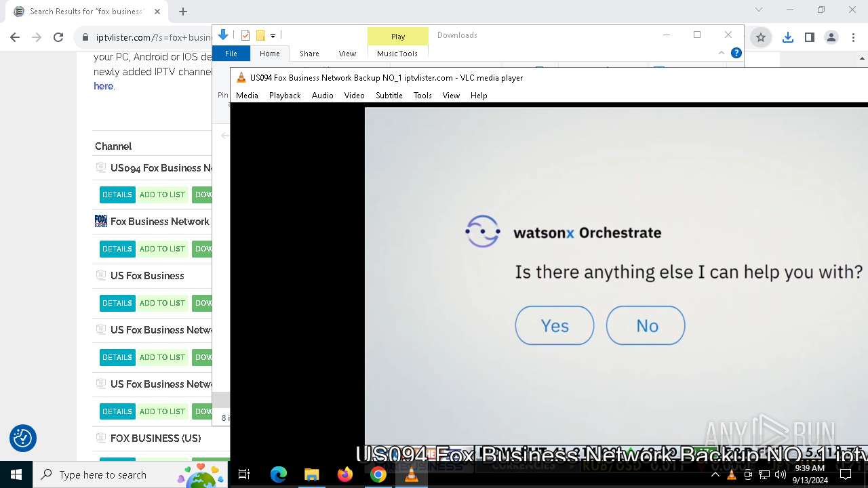The height and width of the screenshot is (488, 868).
Task: Click Explorer quick access New Folder icon
Action: (x=260, y=35)
